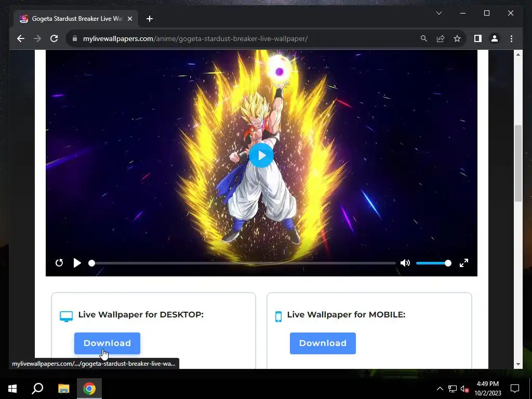
Task: Open File Explorer from taskbar
Action: pos(63,389)
